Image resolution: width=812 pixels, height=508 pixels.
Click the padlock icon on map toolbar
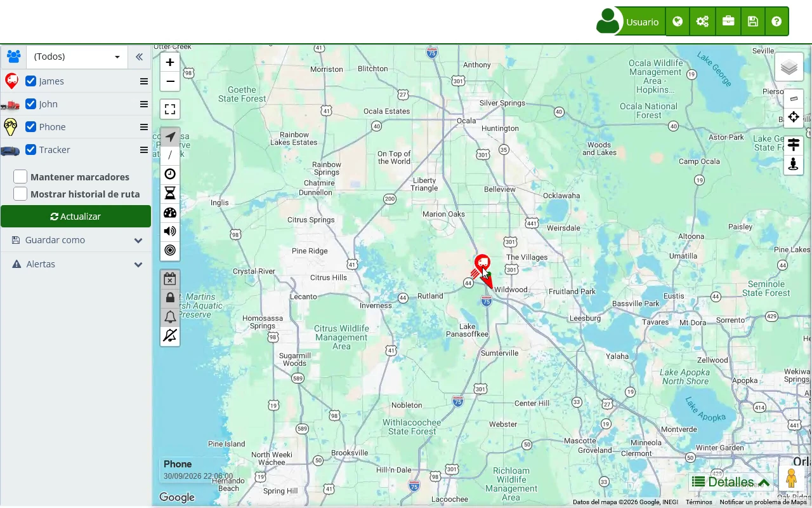pyautogui.click(x=170, y=298)
